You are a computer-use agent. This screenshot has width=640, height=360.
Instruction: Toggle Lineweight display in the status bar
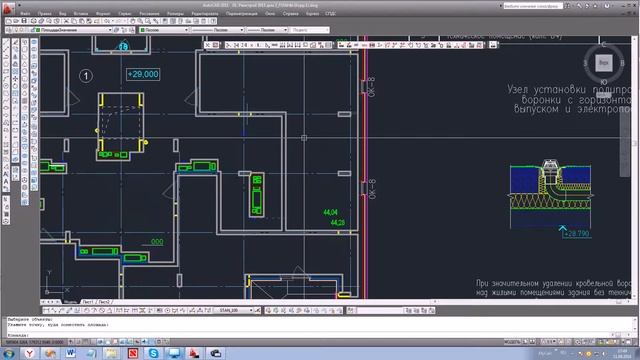(144, 341)
